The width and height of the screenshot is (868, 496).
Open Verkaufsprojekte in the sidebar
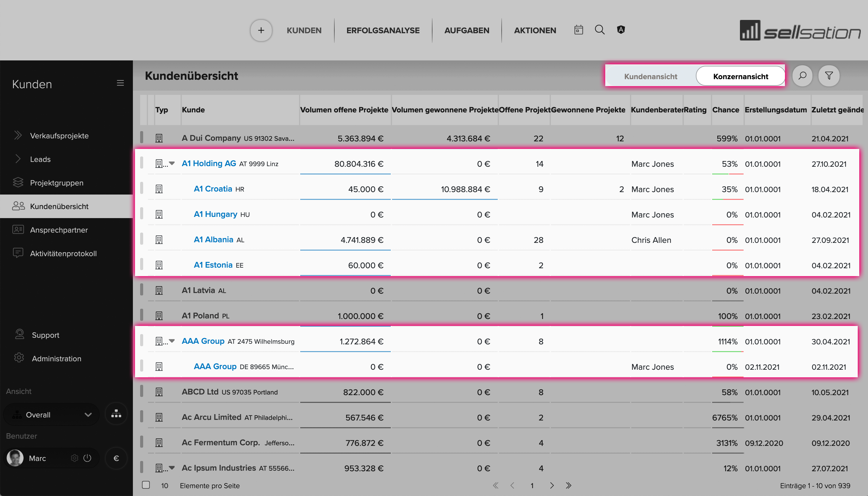coord(66,136)
